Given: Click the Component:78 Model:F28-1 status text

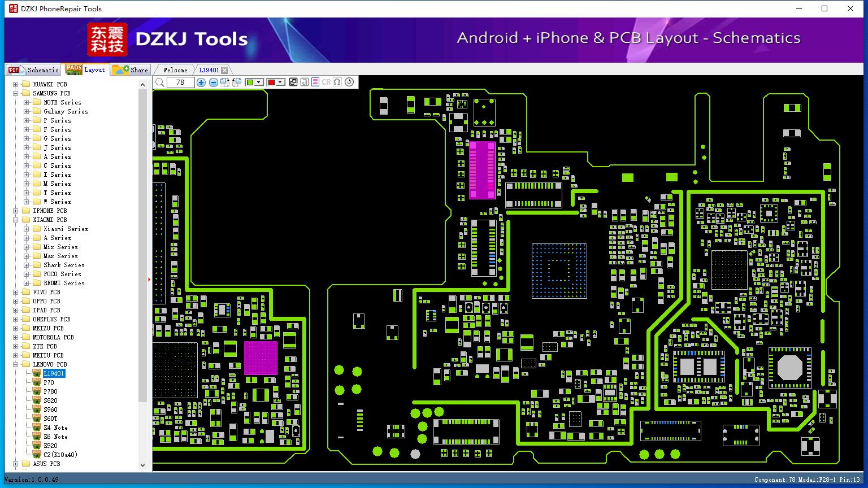Looking at the screenshot, I should 807,480.
